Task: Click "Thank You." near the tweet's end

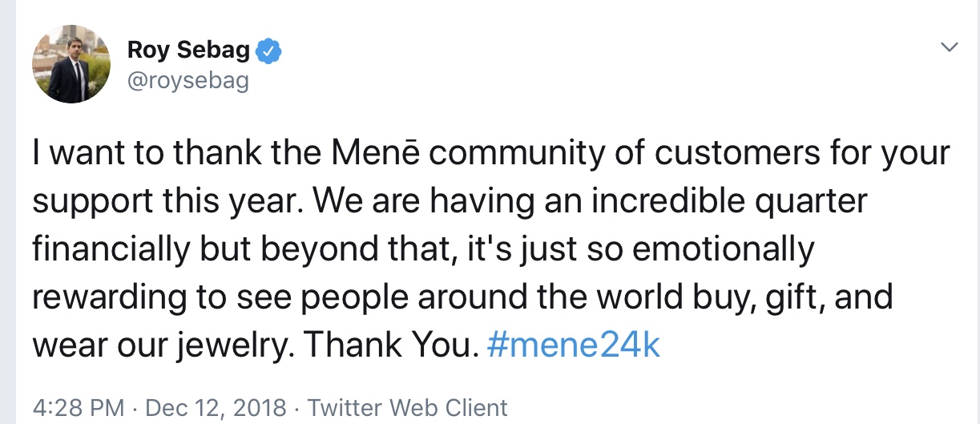Action: coord(392,345)
